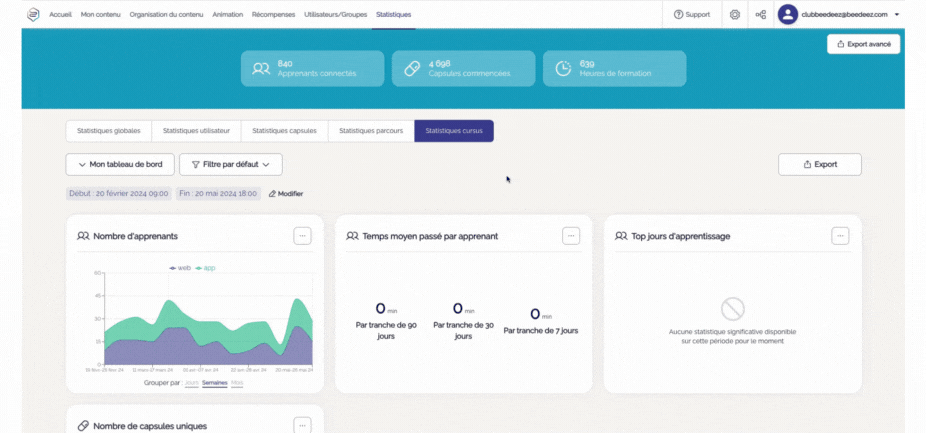This screenshot has width=926, height=433.
Task: Click the Export avancé button
Action: 864,44
